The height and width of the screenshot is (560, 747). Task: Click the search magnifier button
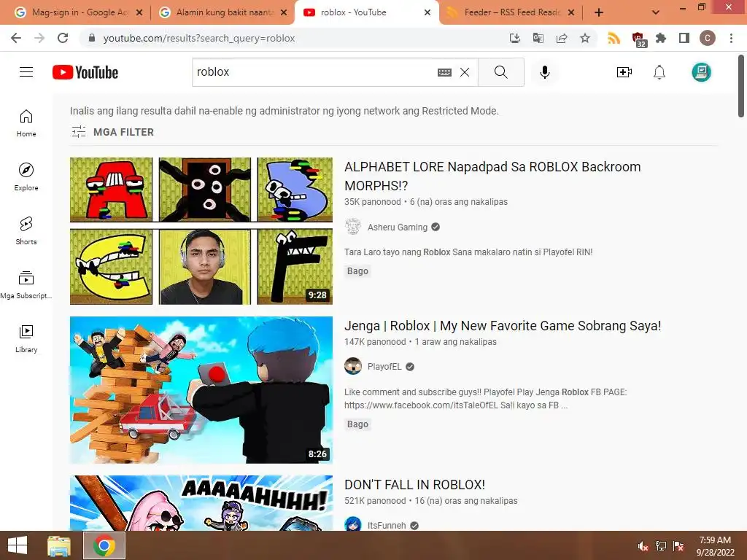pyautogui.click(x=500, y=72)
